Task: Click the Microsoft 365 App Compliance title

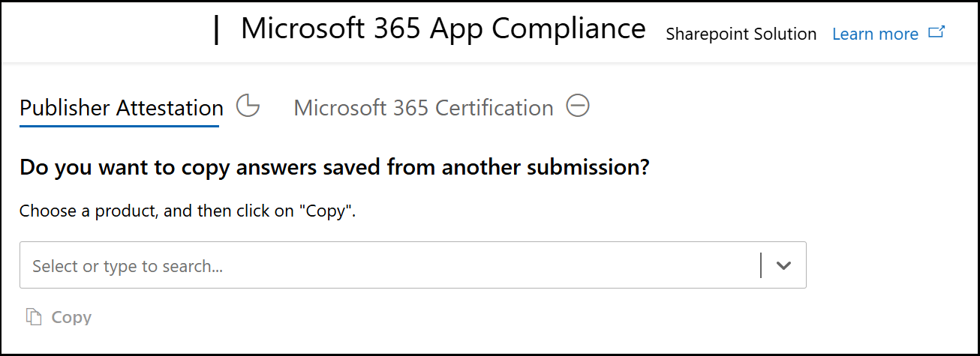Action: [x=443, y=29]
